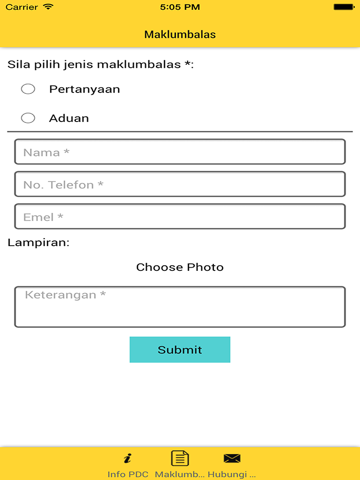The width and height of the screenshot is (360, 480).
Task: Submit the feedback form
Action: coord(180,350)
